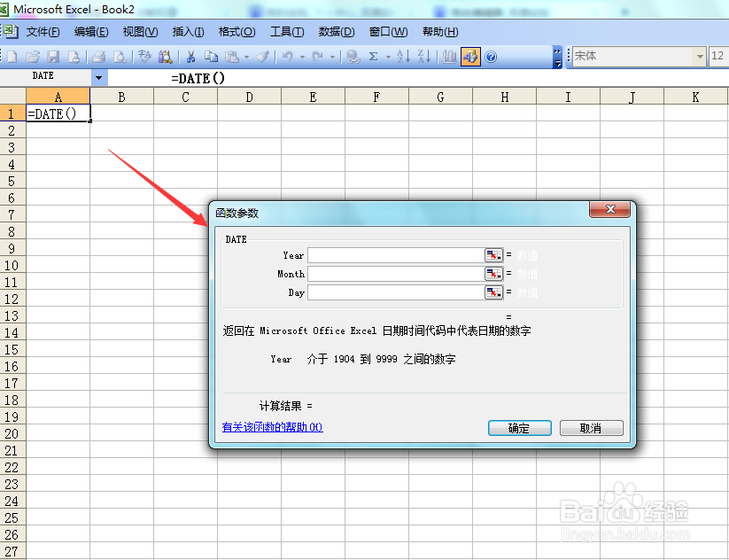Click the AutoSum sigma icon
This screenshot has width=729, height=560.
373,57
